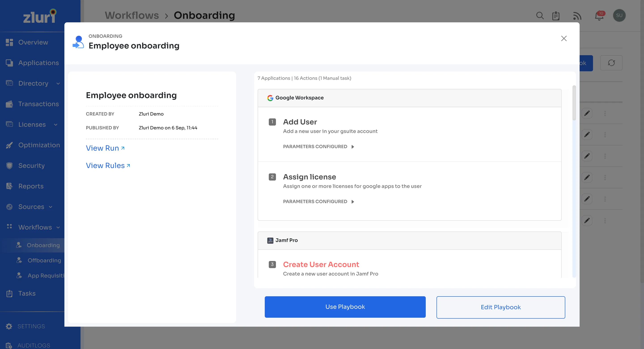The width and height of the screenshot is (644, 349).
Task: Open the feed icon in top bar
Action: (577, 16)
